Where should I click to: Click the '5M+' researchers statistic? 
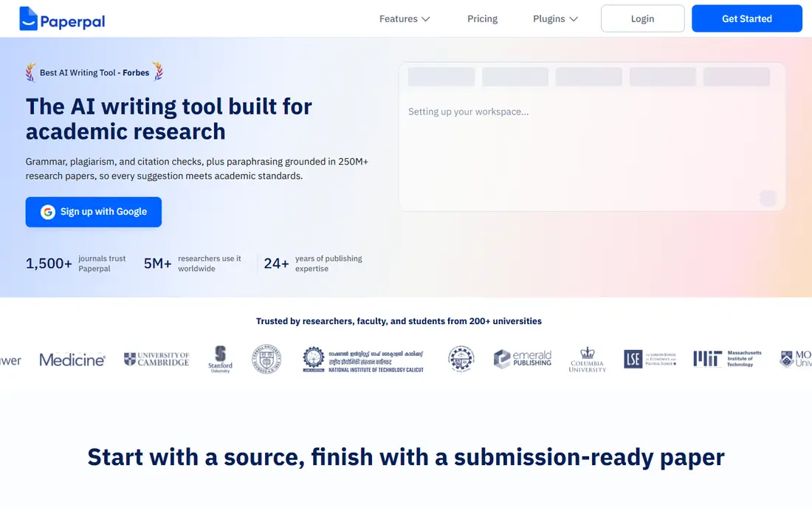(192, 264)
